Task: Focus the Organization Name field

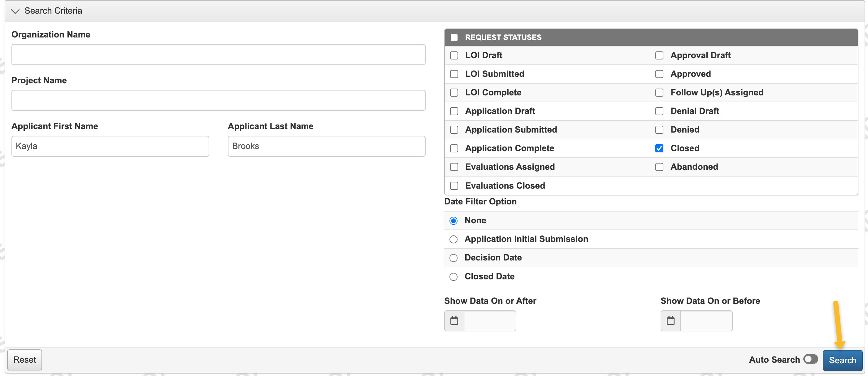Action: 218,55
